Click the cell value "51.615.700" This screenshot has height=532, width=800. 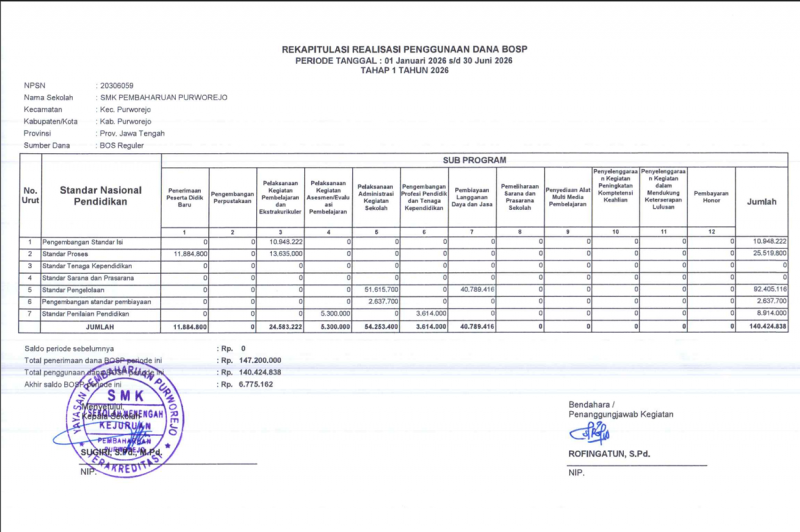[382, 290]
